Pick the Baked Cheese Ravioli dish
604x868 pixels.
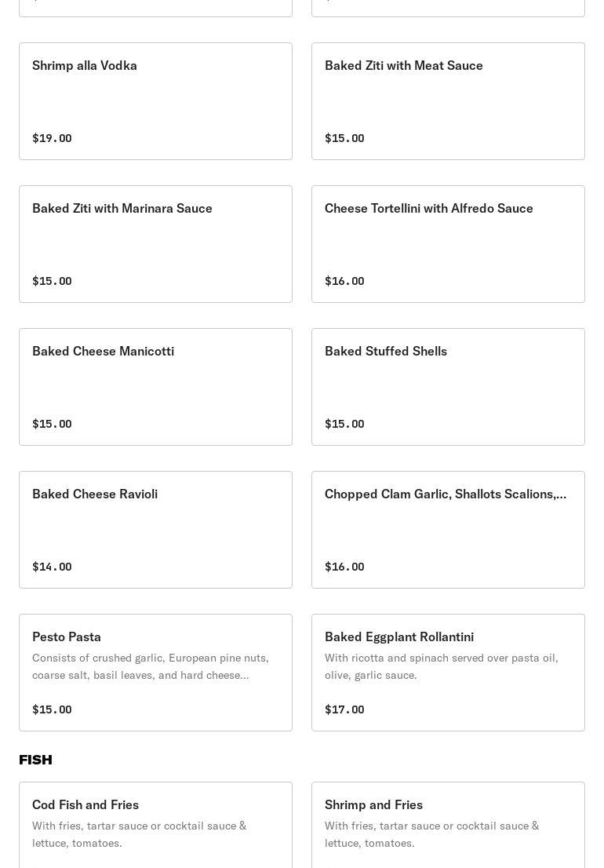point(155,530)
